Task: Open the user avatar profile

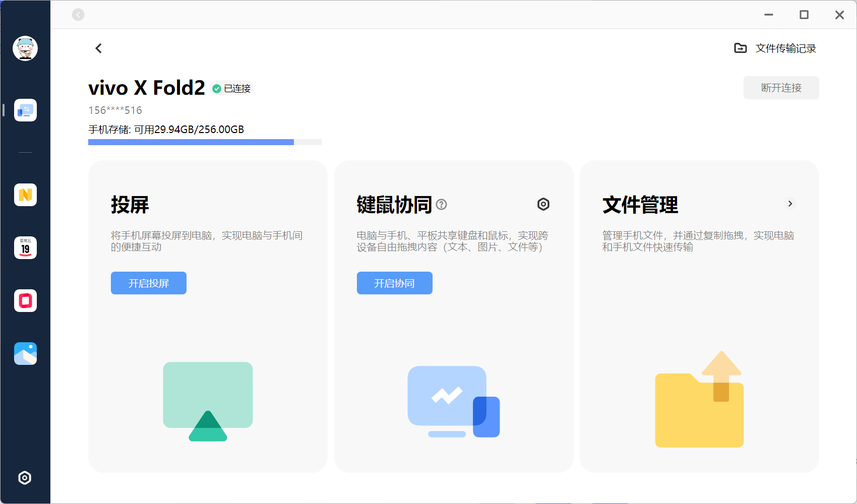Action: point(25,48)
